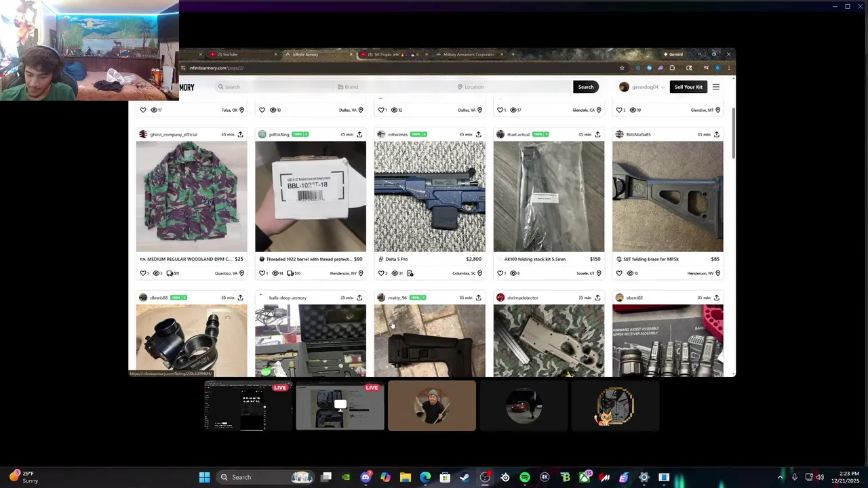This screenshot has height=488, width=868.
Task: Click the Henderson, NV text under Threaded 1022 barrel
Action: 344,273
